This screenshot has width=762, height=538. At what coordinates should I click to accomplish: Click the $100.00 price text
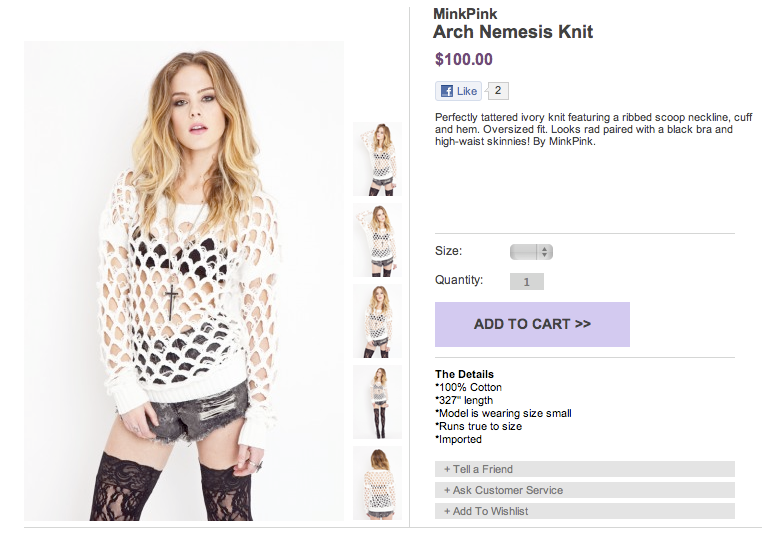(x=464, y=60)
